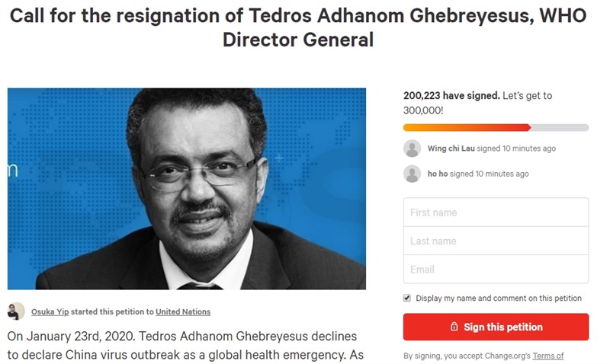The width and height of the screenshot is (610, 364).
Task: Click Osuka Yip's profile avatar
Action: tap(16, 311)
